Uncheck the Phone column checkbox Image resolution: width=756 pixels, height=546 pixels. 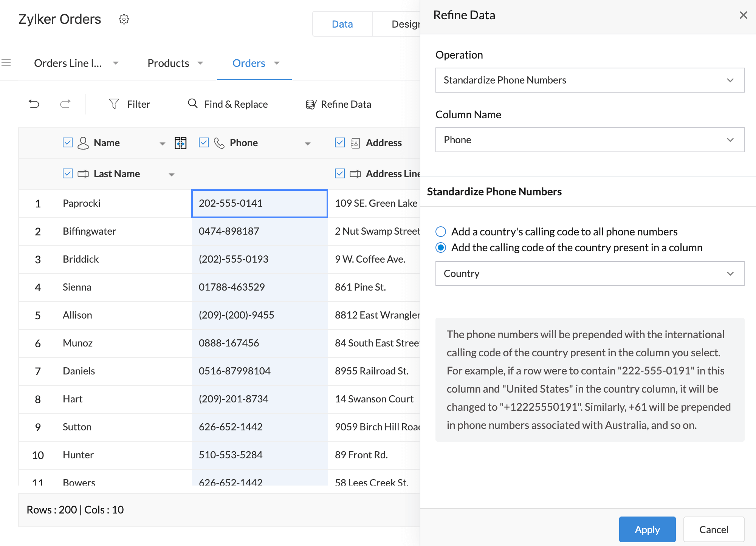[x=204, y=142]
